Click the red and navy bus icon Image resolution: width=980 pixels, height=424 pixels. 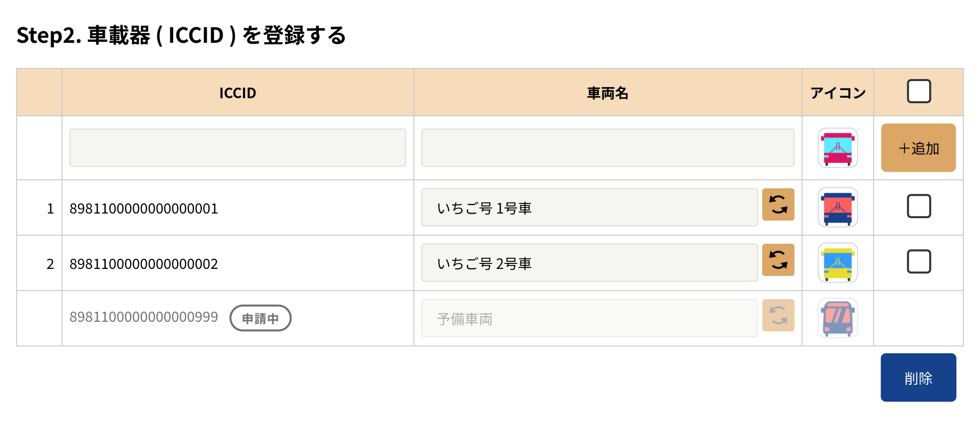point(837,207)
